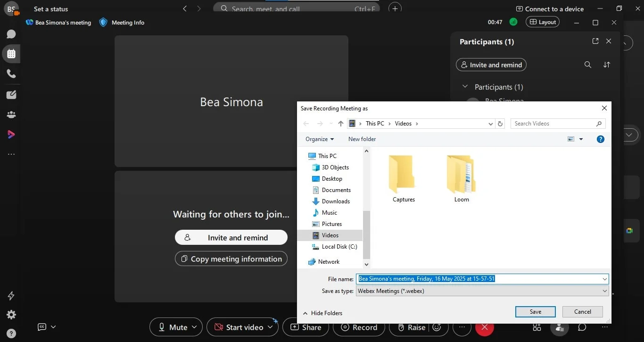644x342 pixels.
Task: Open the File name dropdown arrow
Action: click(604, 279)
